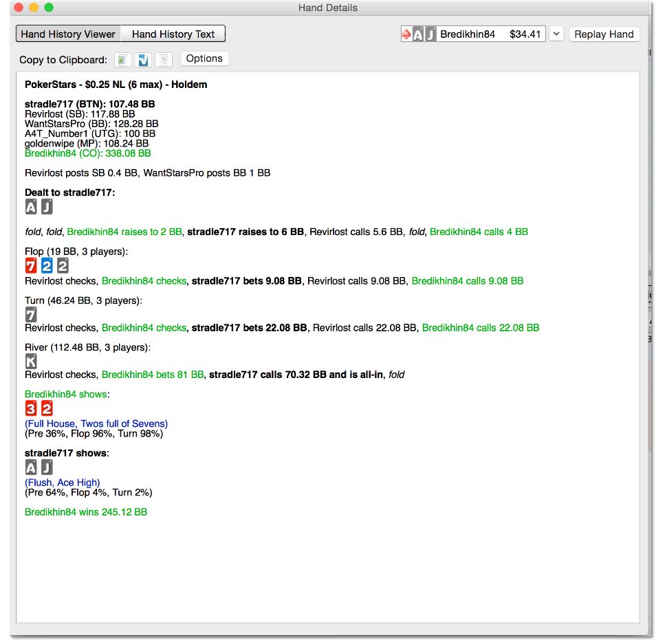Click the red 3 card Bredikhin84 shows
The height and width of the screenshot is (644, 665).
click(31, 409)
